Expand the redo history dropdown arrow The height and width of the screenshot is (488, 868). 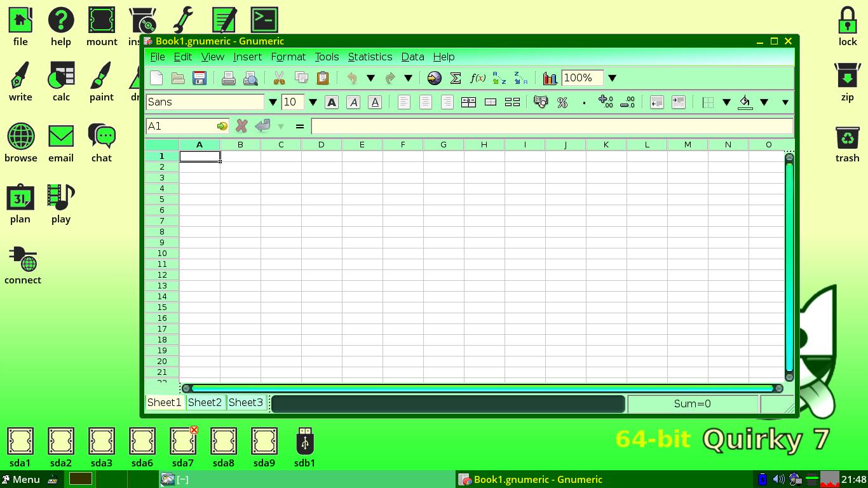point(409,78)
